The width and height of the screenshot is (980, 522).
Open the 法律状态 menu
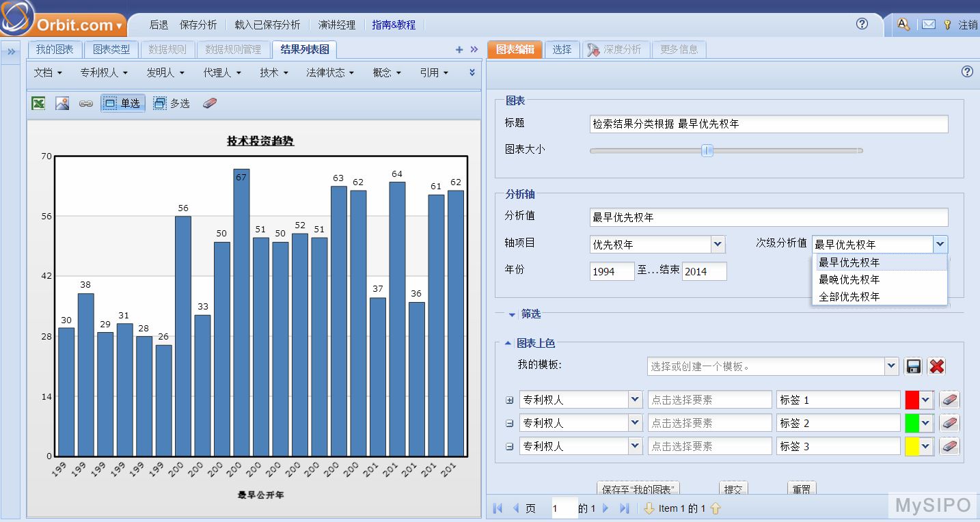coord(330,72)
